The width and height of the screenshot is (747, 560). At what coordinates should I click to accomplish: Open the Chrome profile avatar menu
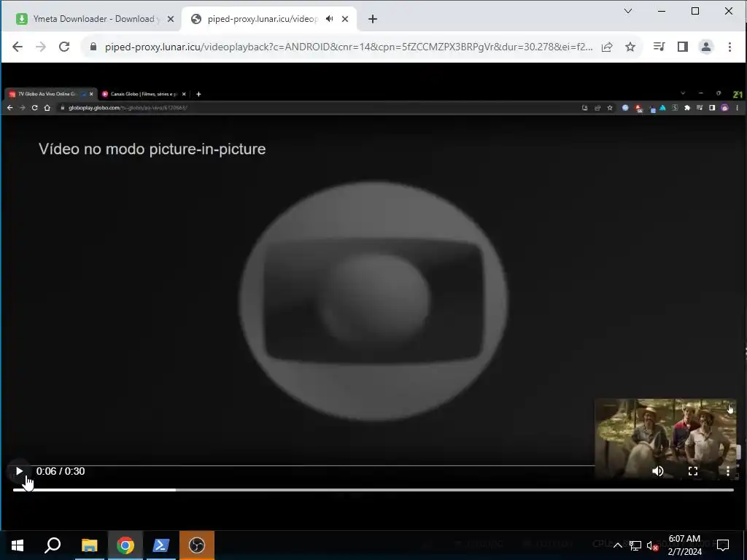[705, 47]
